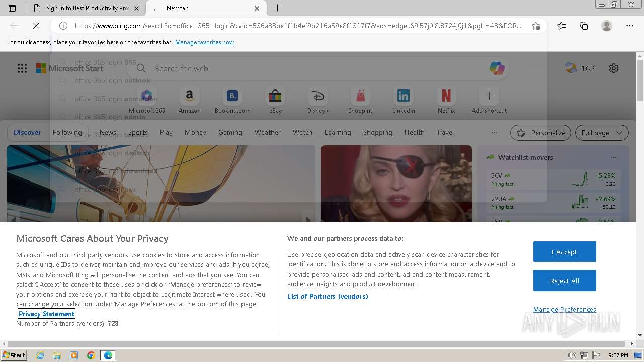Open the LinkedIn shortcut
644x362 pixels.
pos(404,101)
